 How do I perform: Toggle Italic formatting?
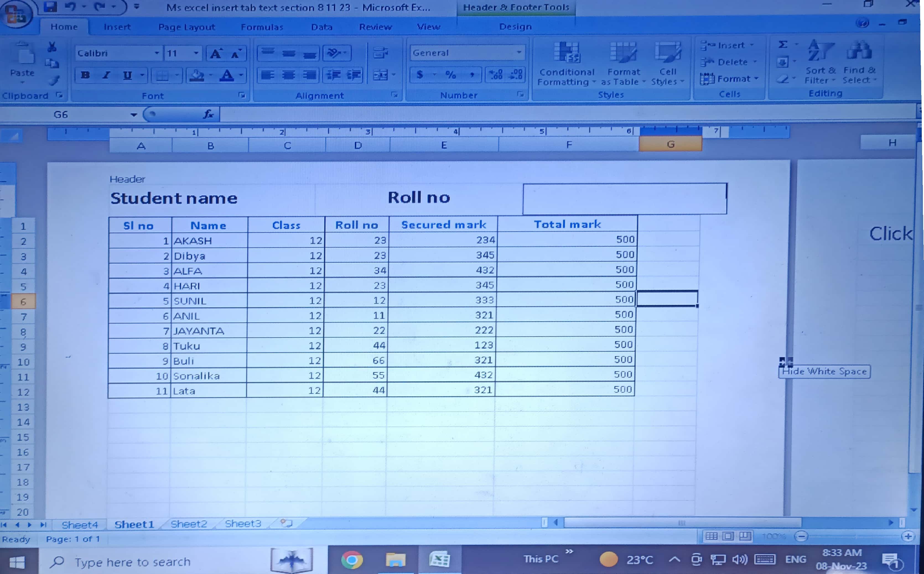106,75
